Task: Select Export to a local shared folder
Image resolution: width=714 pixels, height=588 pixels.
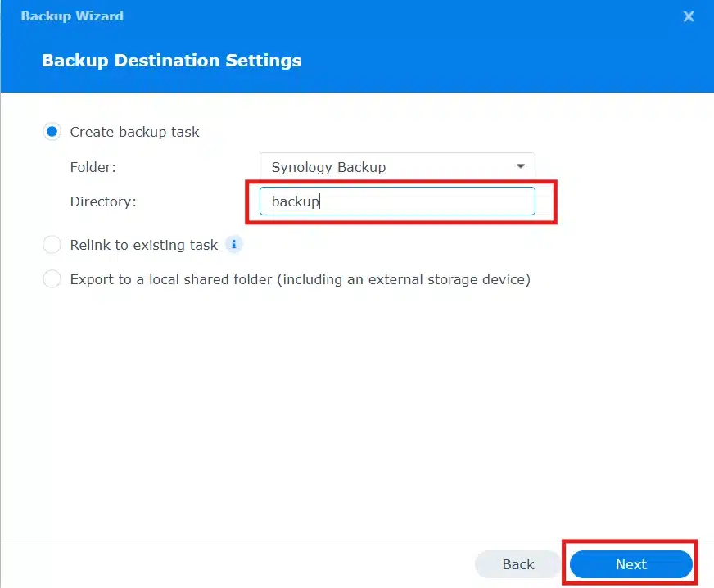Action: click(x=52, y=279)
